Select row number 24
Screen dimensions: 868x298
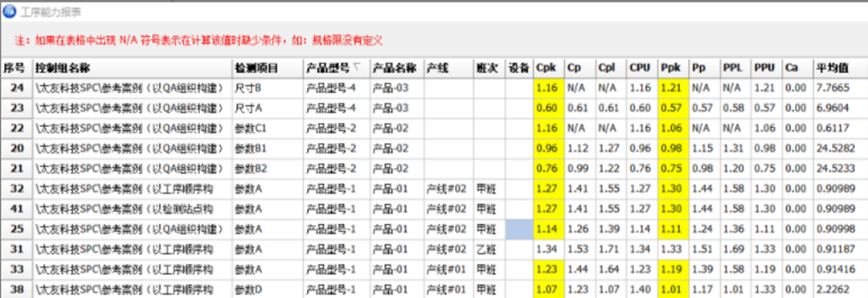point(17,88)
